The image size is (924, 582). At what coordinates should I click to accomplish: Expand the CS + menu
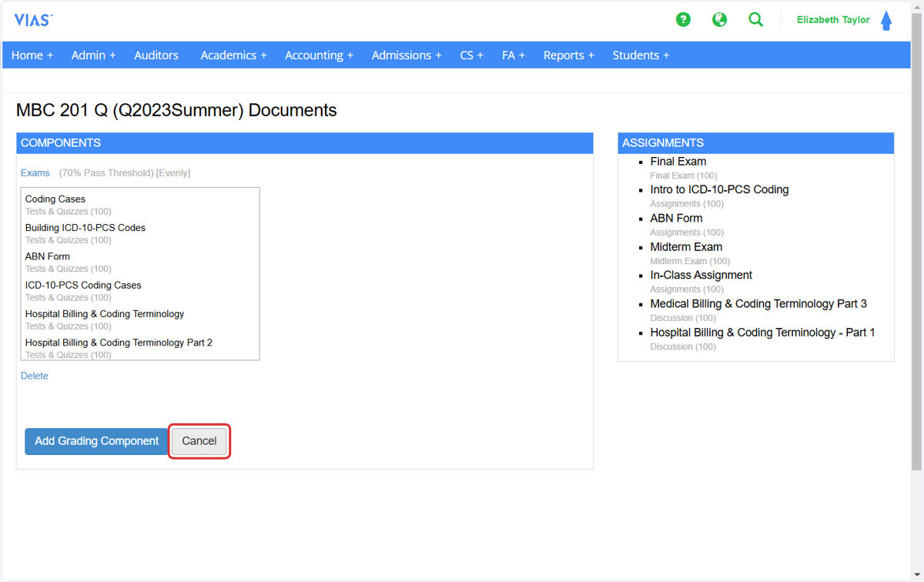click(472, 55)
